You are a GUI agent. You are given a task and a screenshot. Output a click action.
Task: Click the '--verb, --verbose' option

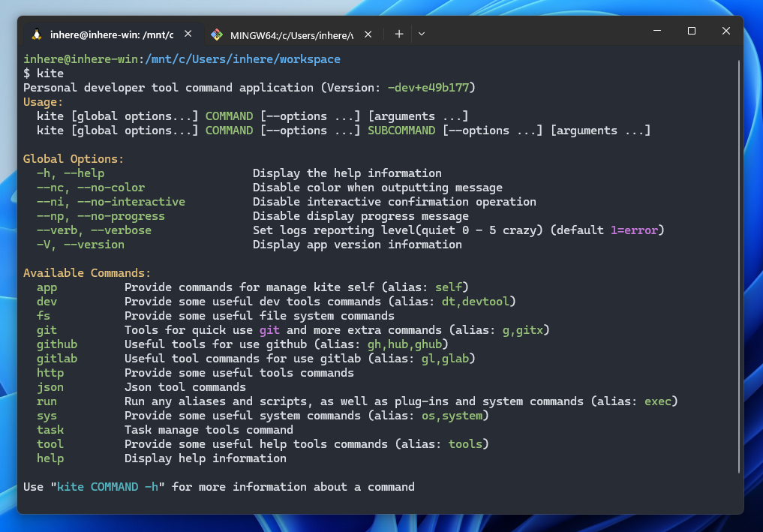(94, 230)
